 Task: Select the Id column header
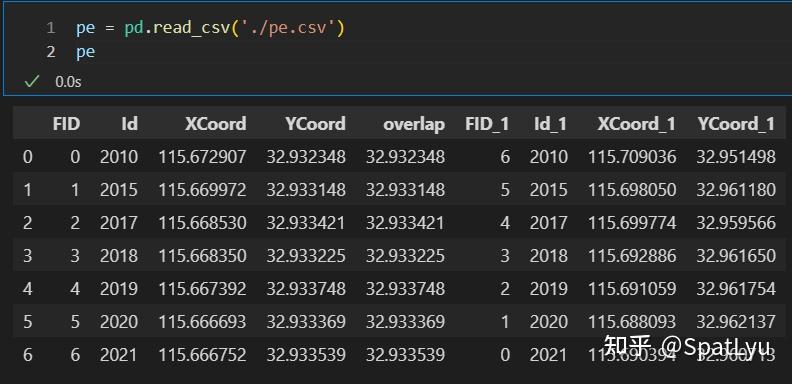pyautogui.click(x=129, y=124)
